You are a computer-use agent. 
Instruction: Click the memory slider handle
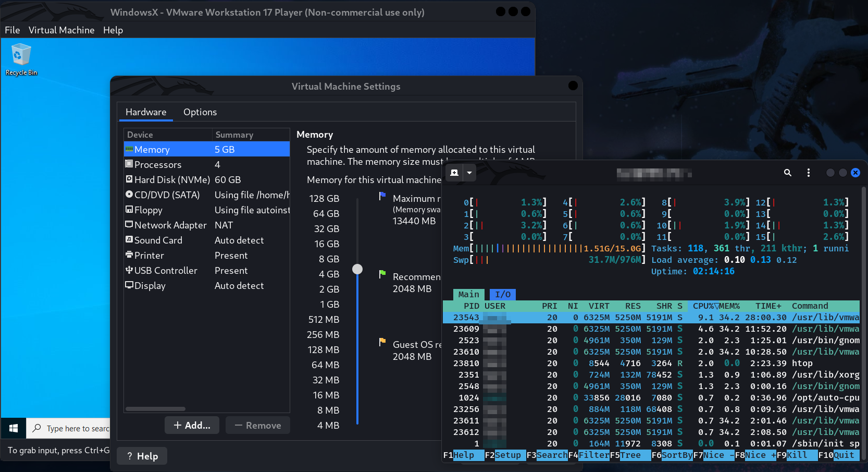(x=357, y=269)
